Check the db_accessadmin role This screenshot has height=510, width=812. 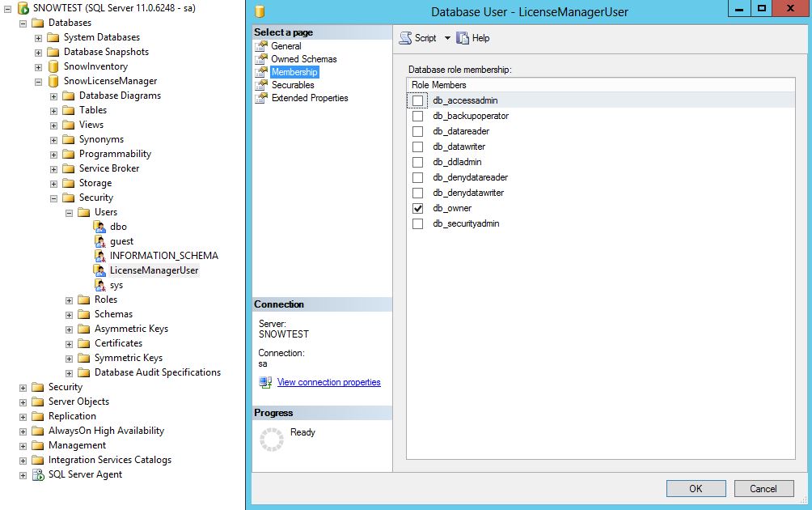tap(417, 100)
